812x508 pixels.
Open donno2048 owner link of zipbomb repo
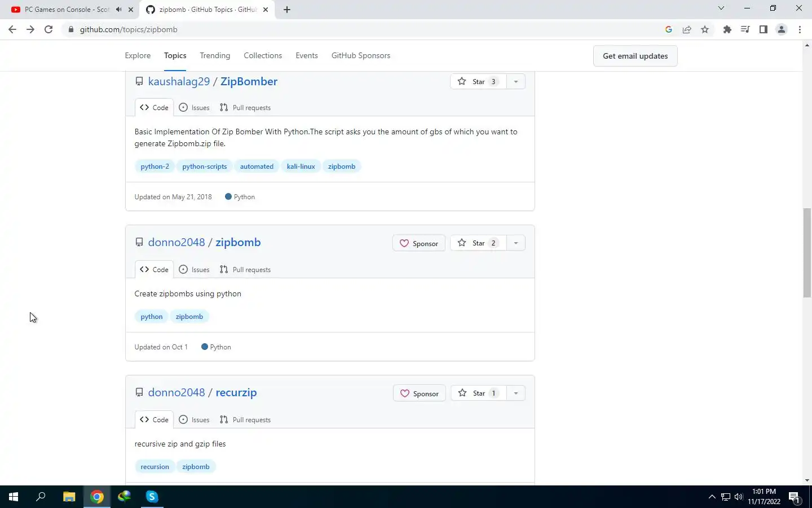176,242
